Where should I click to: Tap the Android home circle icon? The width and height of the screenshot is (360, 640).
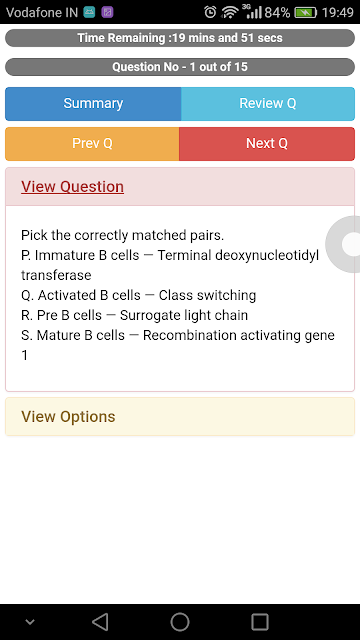(x=180, y=622)
